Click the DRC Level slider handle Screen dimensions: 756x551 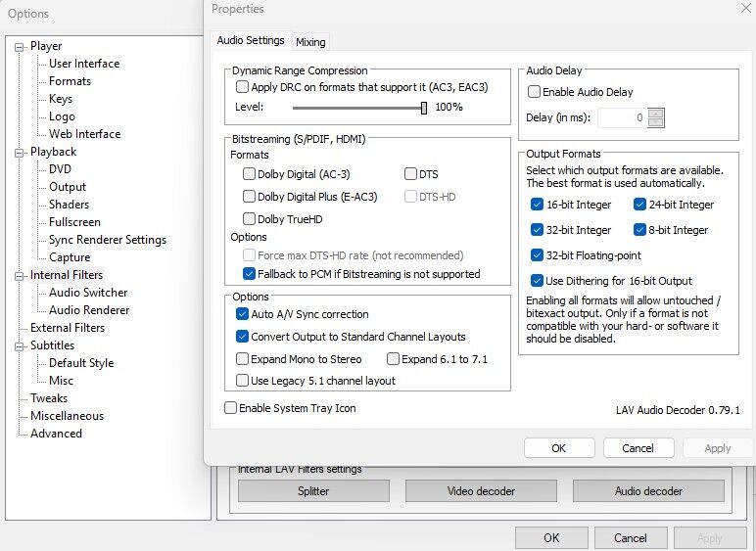click(x=424, y=108)
